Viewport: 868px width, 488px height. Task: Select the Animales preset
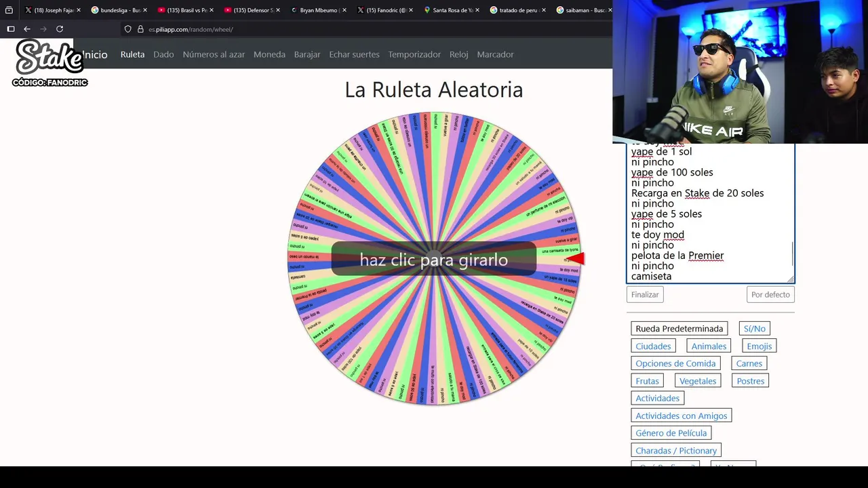coord(709,346)
